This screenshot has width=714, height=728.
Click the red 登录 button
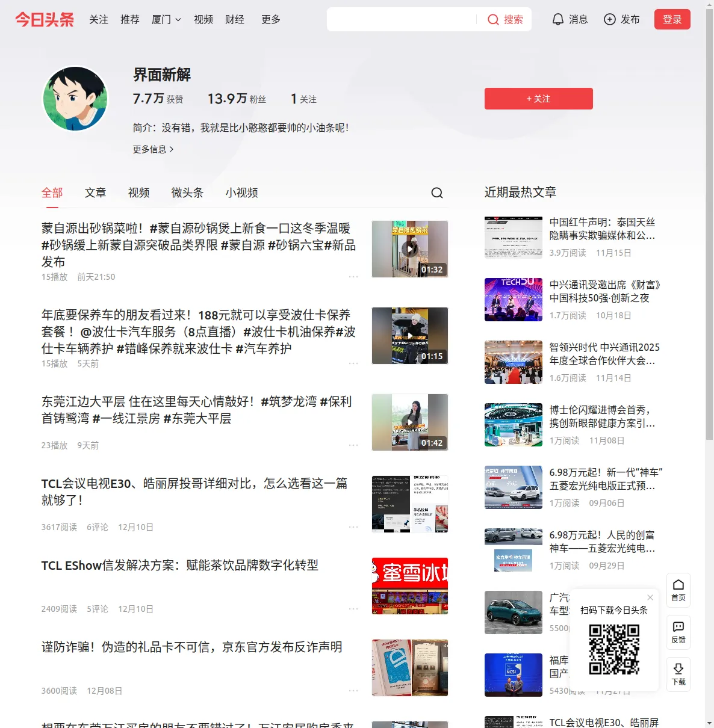click(672, 19)
